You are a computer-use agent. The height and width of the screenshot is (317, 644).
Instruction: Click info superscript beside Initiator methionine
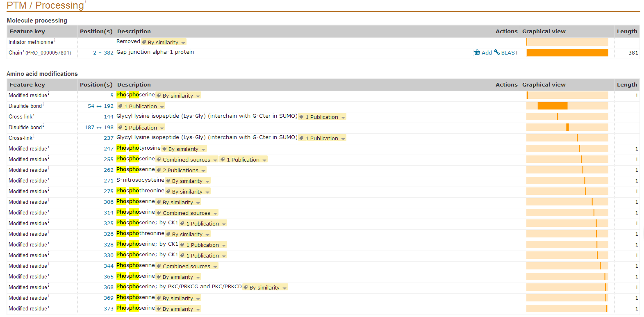click(55, 41)
